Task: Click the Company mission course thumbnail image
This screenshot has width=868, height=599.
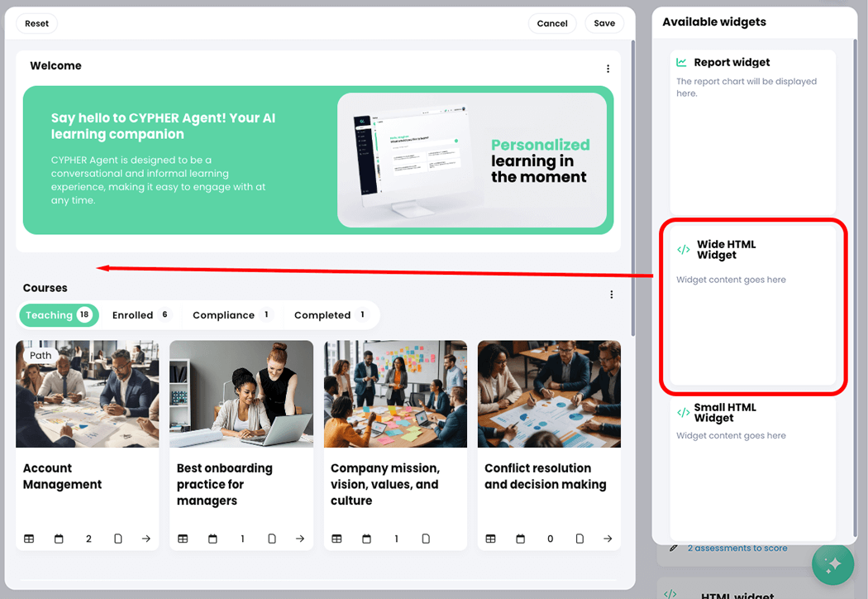Action: (395, 393)
